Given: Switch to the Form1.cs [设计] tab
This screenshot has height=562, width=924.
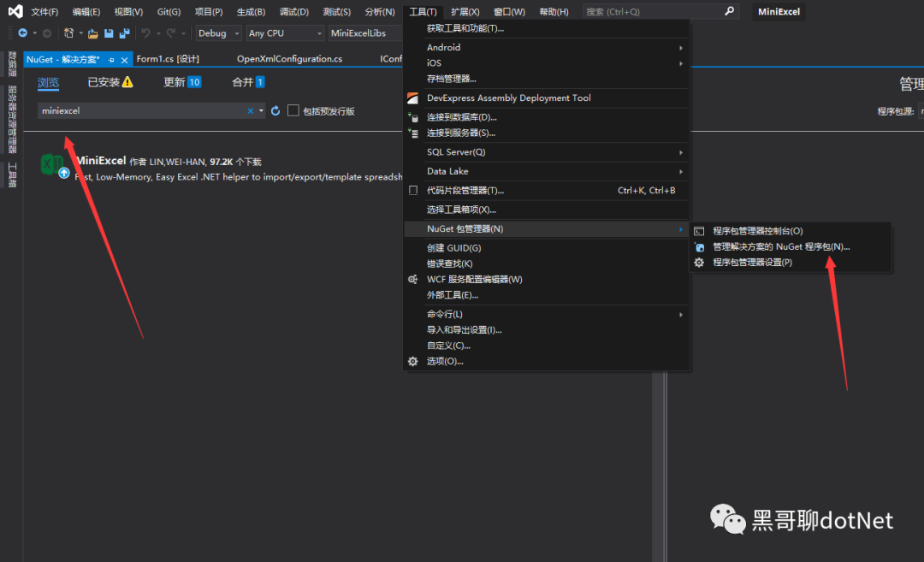Looking at the screenshot, I should tap(168, 59).
